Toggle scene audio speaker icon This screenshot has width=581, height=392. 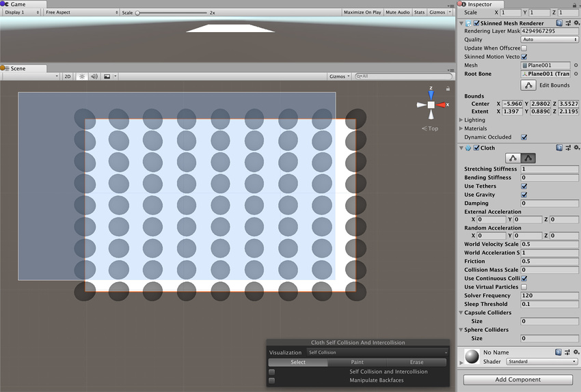tap(94, 76)
